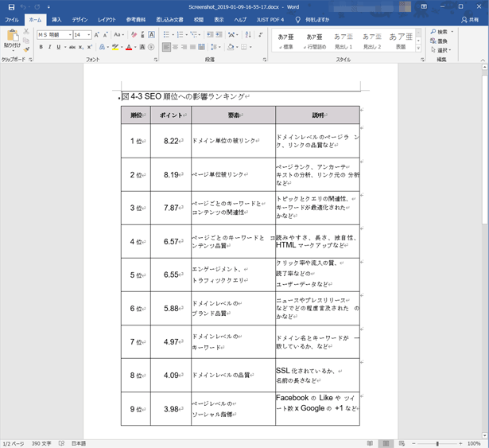The width and height of the screenshot is (489, 448).
Task: Click the Cut scissors icon
Action: 26,31
